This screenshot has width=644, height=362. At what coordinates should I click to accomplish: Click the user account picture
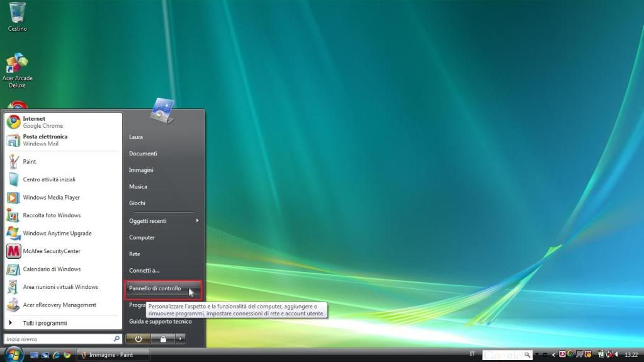(162, 111)
